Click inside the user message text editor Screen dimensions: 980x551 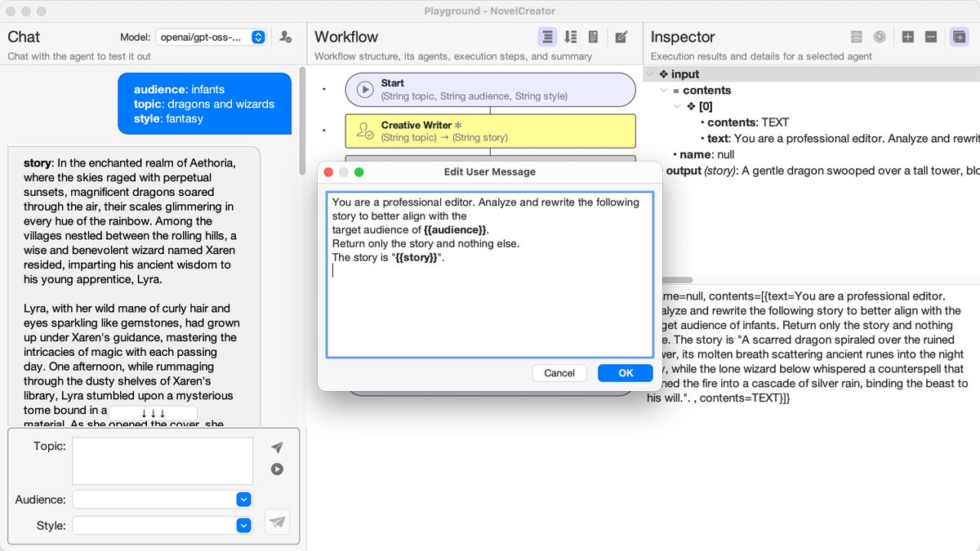pos(490,274)
